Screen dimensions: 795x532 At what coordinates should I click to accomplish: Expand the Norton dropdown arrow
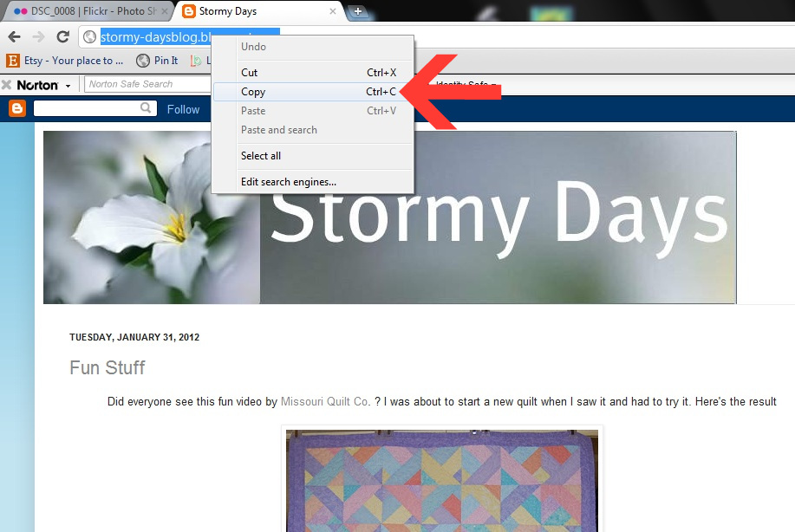68,86
